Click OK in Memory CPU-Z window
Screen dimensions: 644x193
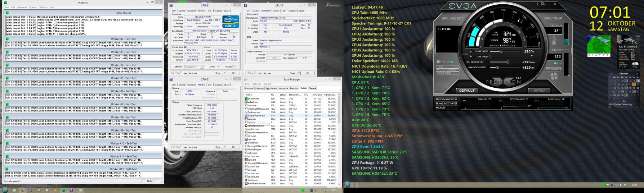point(233,147)
